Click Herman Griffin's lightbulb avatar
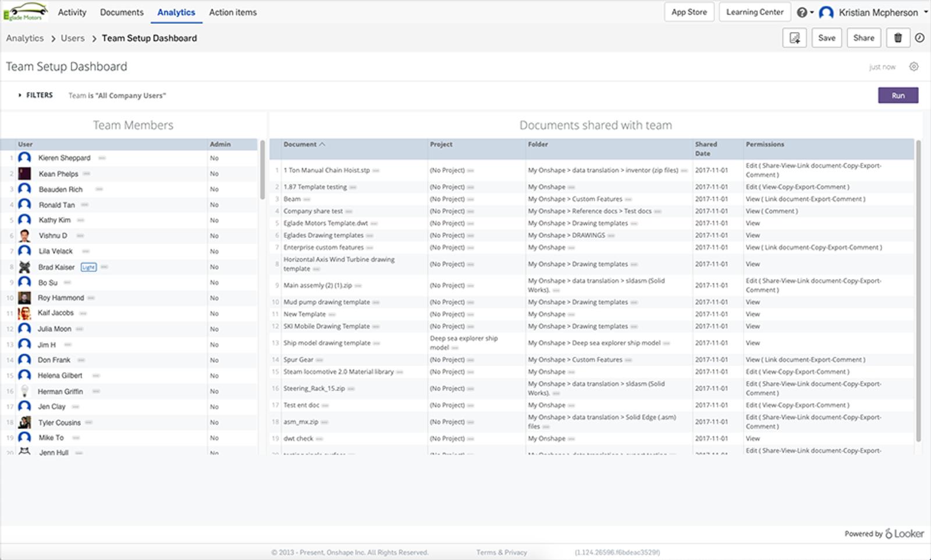The height and width of the screenshot is (560, 931). point(24,391)
